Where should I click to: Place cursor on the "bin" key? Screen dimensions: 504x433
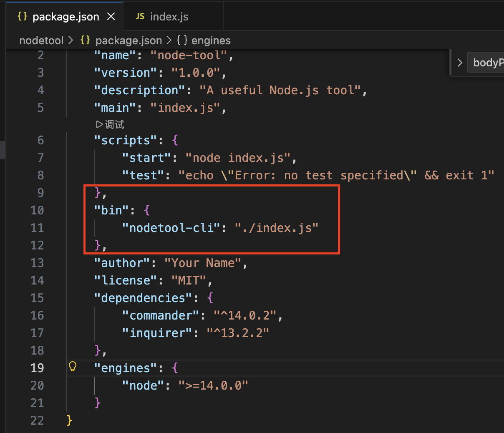point(111,210)
